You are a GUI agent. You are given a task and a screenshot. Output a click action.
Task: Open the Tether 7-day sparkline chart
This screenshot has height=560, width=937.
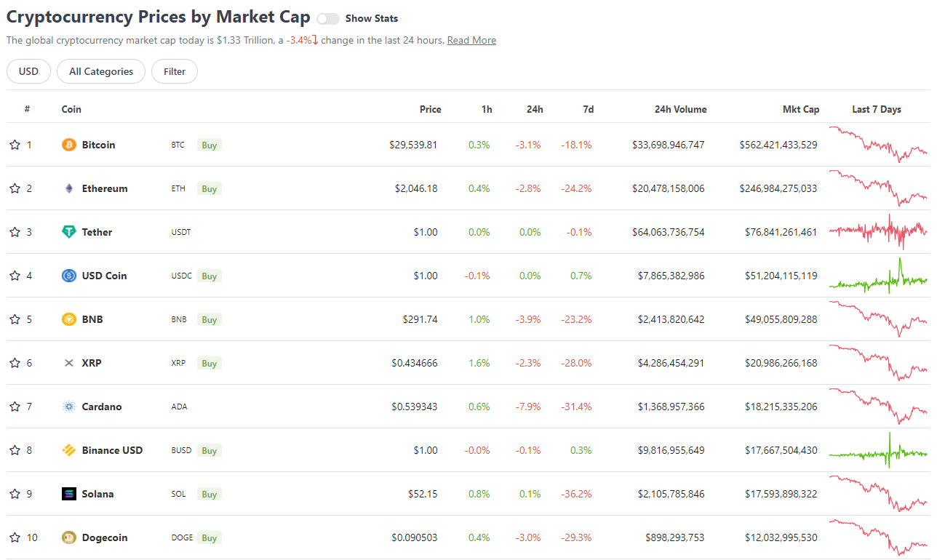click(x=878, y=231)
